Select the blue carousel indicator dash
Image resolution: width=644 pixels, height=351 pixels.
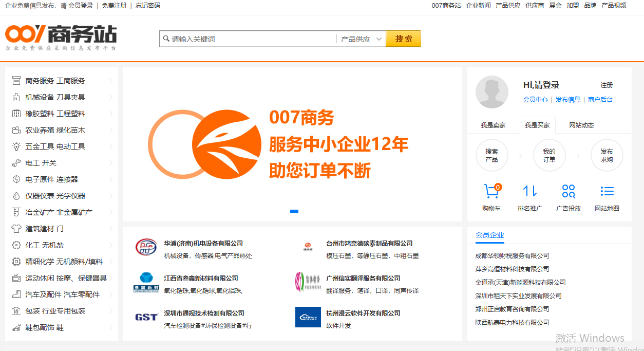pos(294,211)
